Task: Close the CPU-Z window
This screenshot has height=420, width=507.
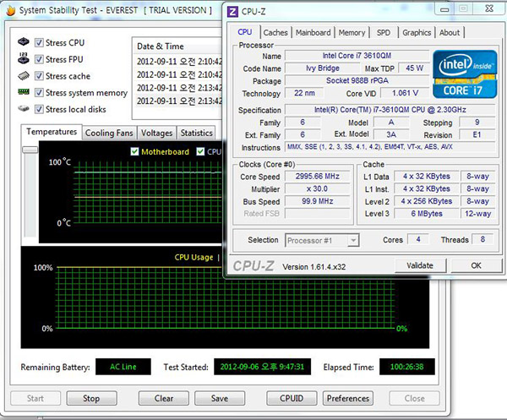Action: pyautogui.click(x=489, y=9)
